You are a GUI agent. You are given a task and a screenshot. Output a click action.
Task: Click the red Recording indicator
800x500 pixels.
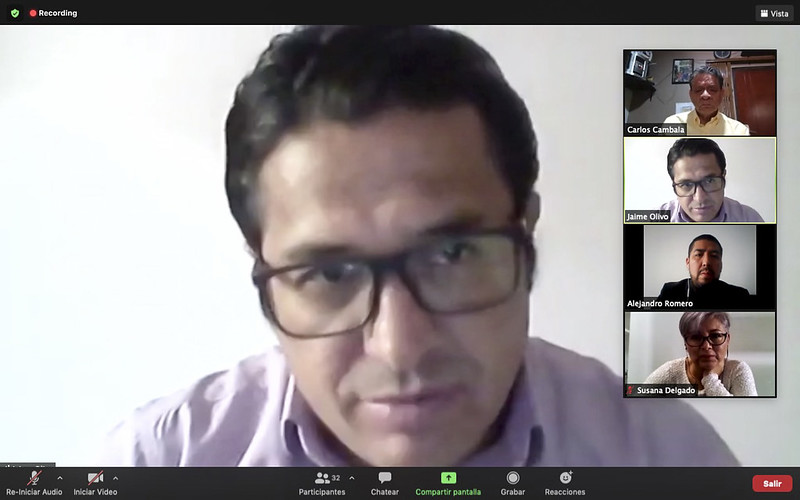(54, 13)
